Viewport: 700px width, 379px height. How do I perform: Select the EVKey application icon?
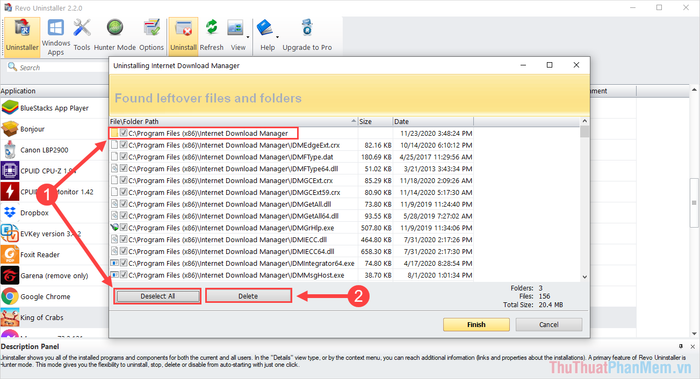tap(10, 233)
